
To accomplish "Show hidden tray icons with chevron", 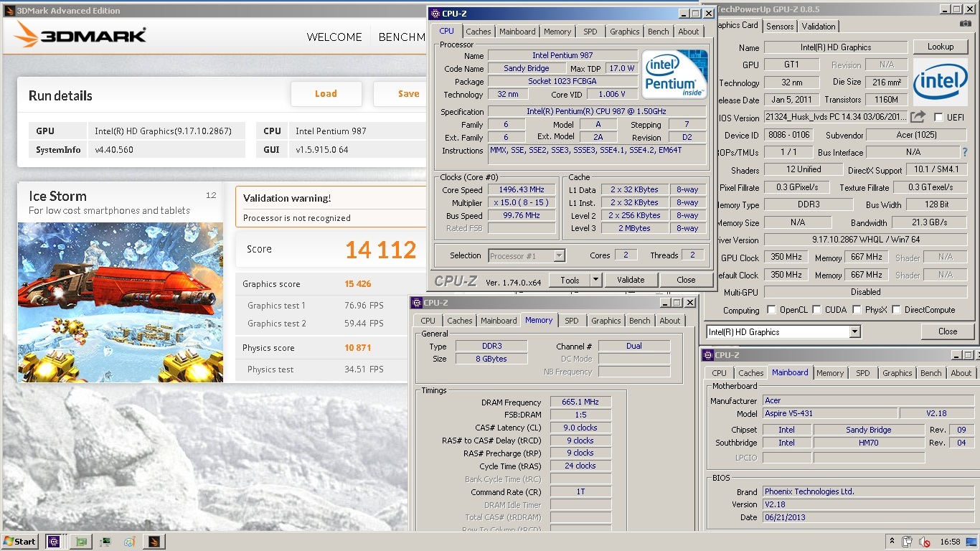I will pyautogui.click(x=892, y=542).
